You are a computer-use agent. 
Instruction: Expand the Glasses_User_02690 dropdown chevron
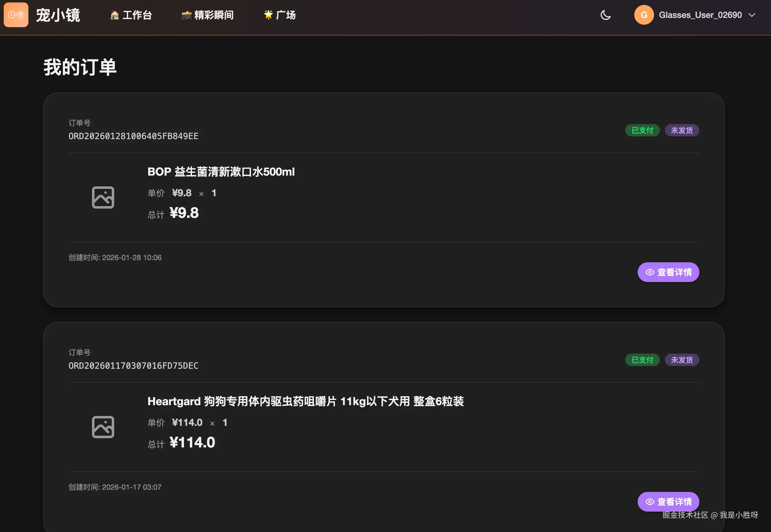point(752,15)
